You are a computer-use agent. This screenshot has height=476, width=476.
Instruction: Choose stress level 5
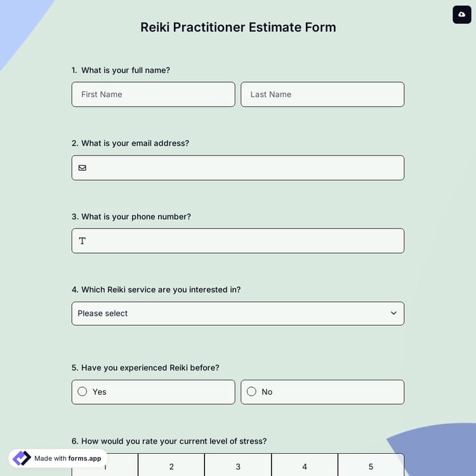pyautogui.click(x=371, y=466)
